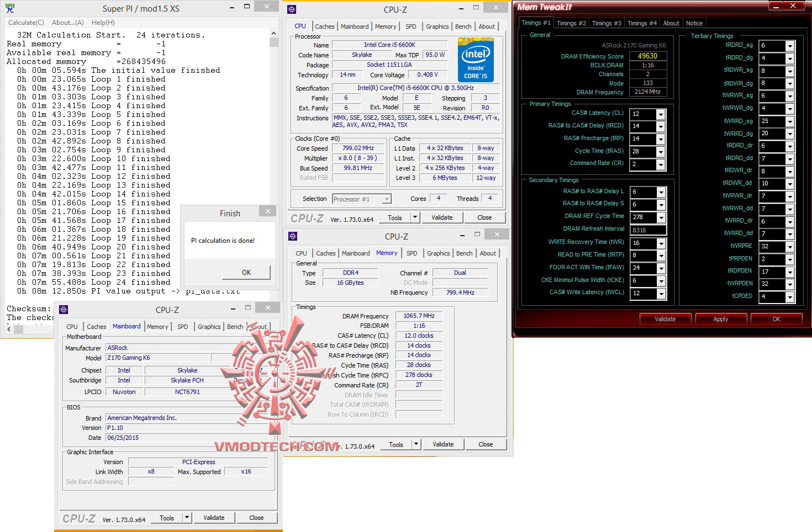Open the About tab in Mem TweakIt
The width and height of the screenshot is (812, 532).
pyautogui.click(x=671, y=23)
